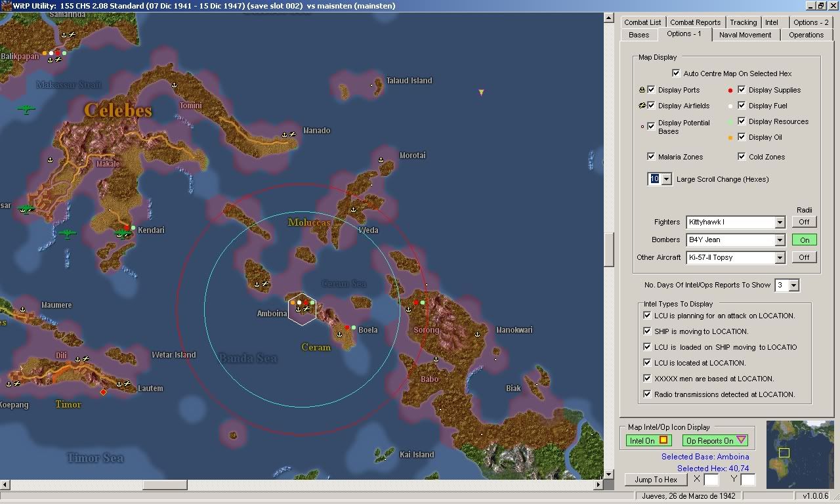Viewport: 840px width, 504px height.
Task: Click the green On button for Bombers radii
Action: click(804, 240)
